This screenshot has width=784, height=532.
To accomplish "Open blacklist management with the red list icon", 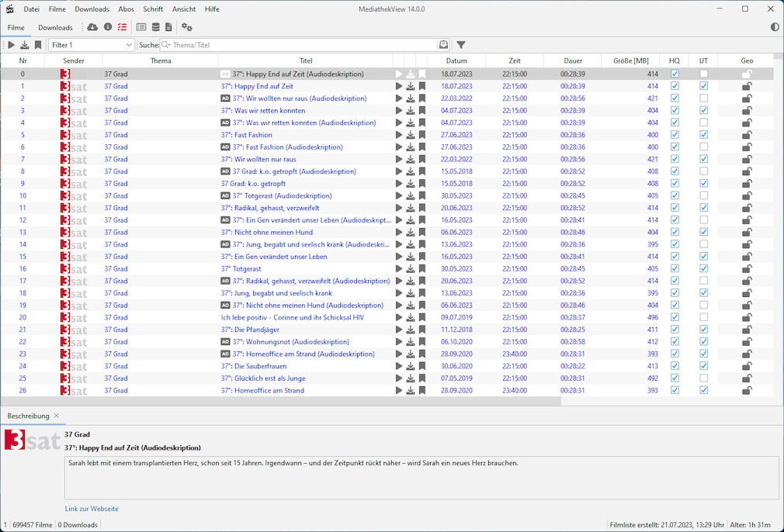I will (x=122, y=27).
